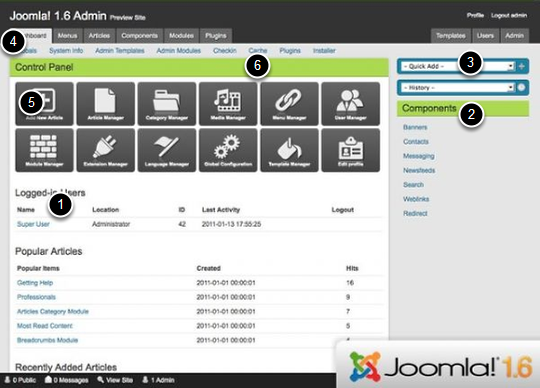Open the Menu Manager chain icon
This screenshot has width=540, height=388.
tap(289, 104)
